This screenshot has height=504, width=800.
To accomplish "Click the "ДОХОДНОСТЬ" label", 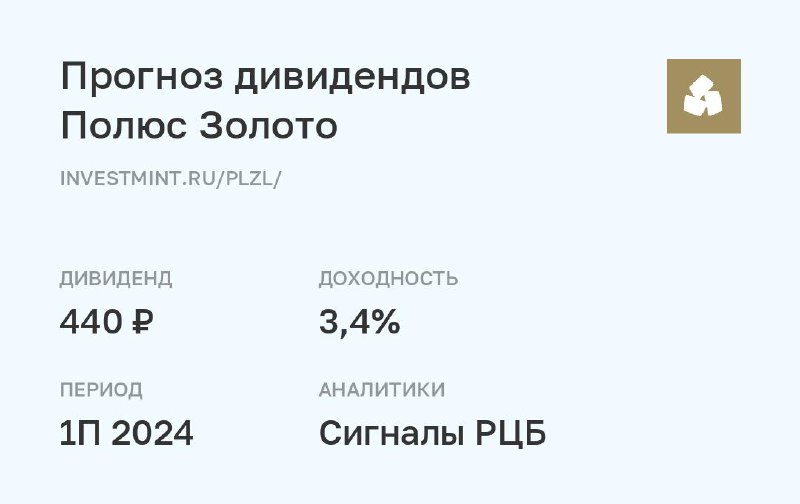I will [388, 279].
